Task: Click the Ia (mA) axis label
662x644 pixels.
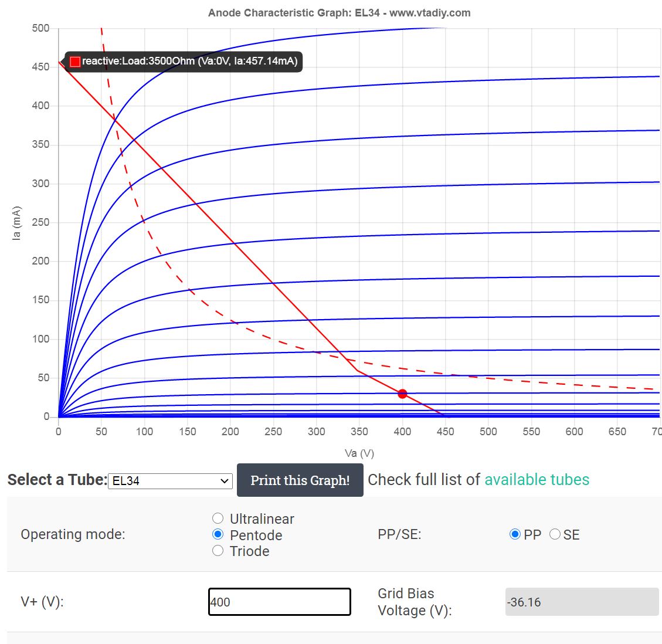Action: pos(16,223)
